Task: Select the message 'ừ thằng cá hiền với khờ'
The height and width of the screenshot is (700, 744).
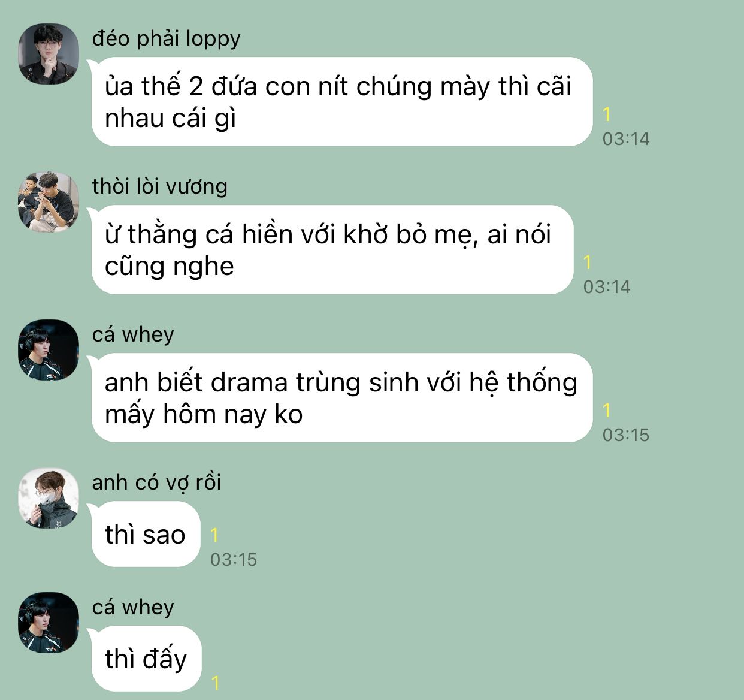Action: click(332, 250)
